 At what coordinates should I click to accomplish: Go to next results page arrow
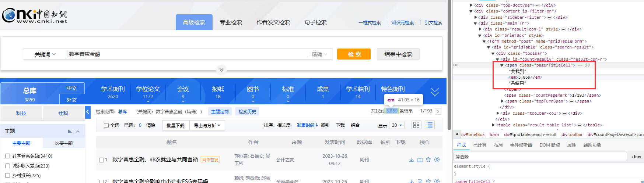438,111
